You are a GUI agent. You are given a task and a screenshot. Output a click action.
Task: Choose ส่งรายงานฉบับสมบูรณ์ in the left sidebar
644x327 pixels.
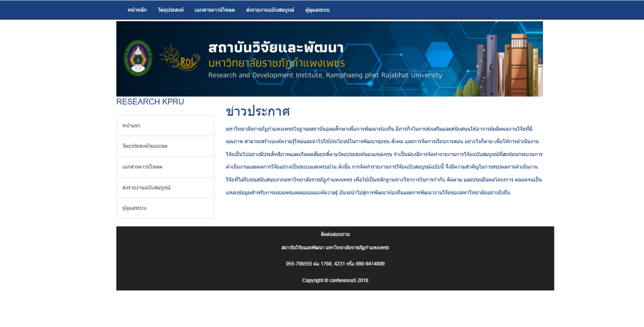coord(146,187)
